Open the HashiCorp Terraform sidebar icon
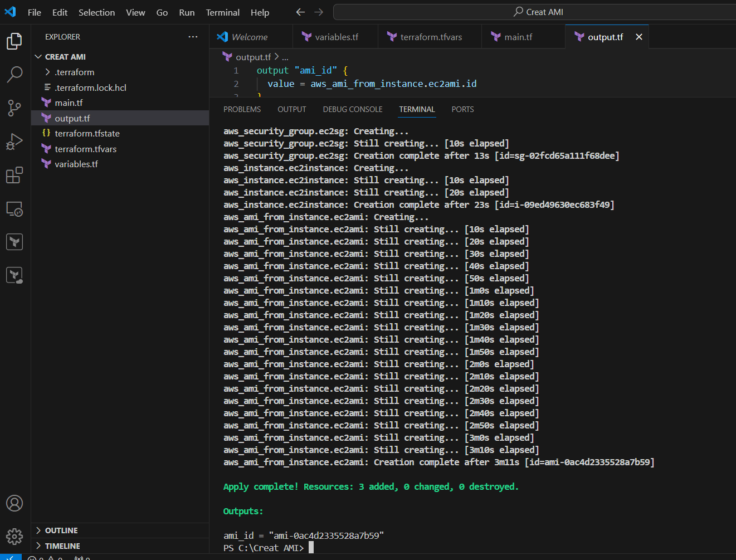 pos(14,242)
